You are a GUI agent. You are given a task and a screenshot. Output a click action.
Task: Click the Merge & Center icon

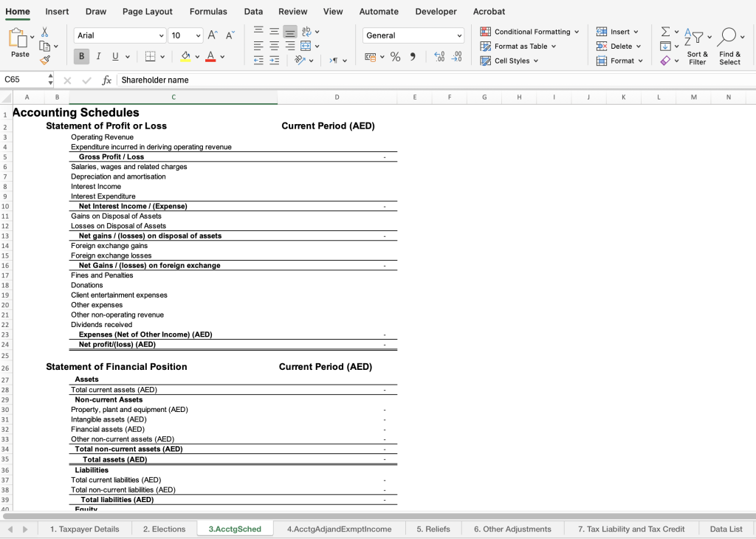[x=306, y=45]
